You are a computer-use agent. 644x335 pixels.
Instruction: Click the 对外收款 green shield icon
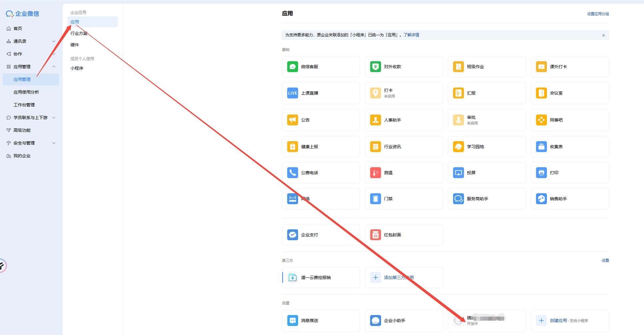tap(375, 67)
